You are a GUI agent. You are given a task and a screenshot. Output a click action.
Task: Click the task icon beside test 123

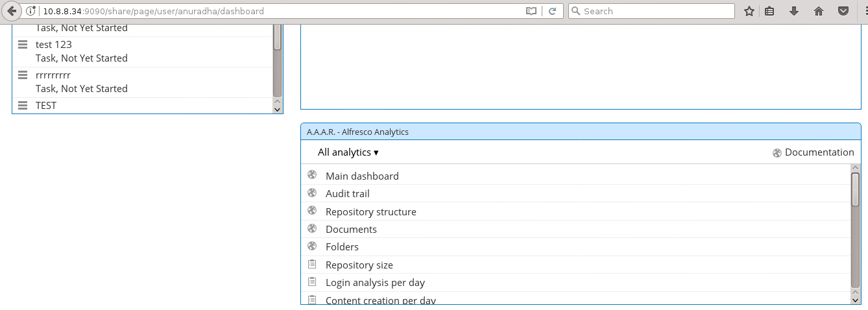click(23, 45)
